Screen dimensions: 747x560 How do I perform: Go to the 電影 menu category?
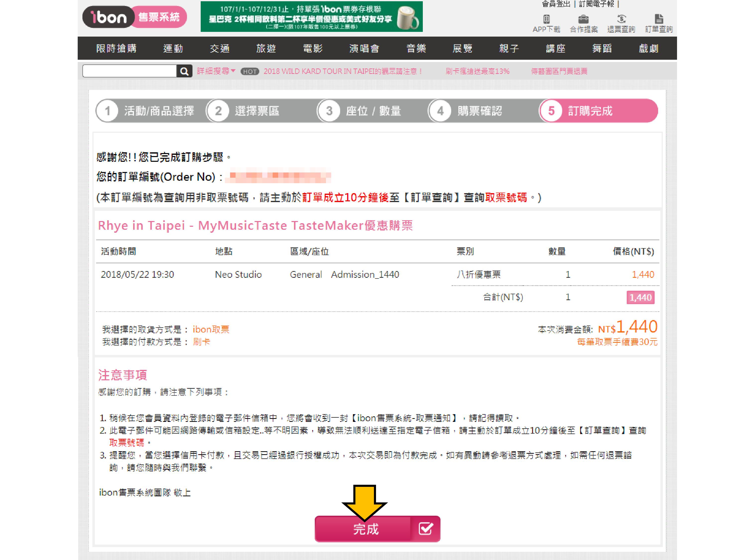pos(313,49)
